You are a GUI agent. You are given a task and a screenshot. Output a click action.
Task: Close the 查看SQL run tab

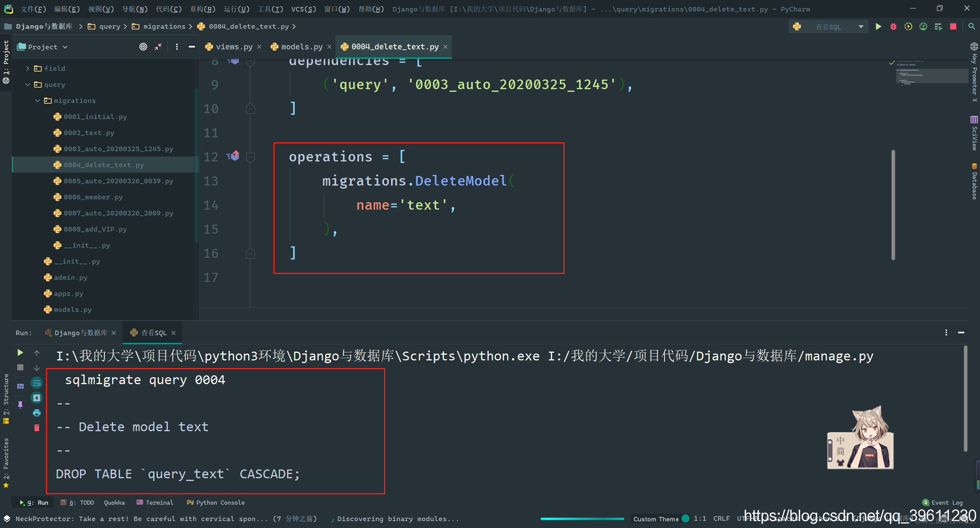173,333
